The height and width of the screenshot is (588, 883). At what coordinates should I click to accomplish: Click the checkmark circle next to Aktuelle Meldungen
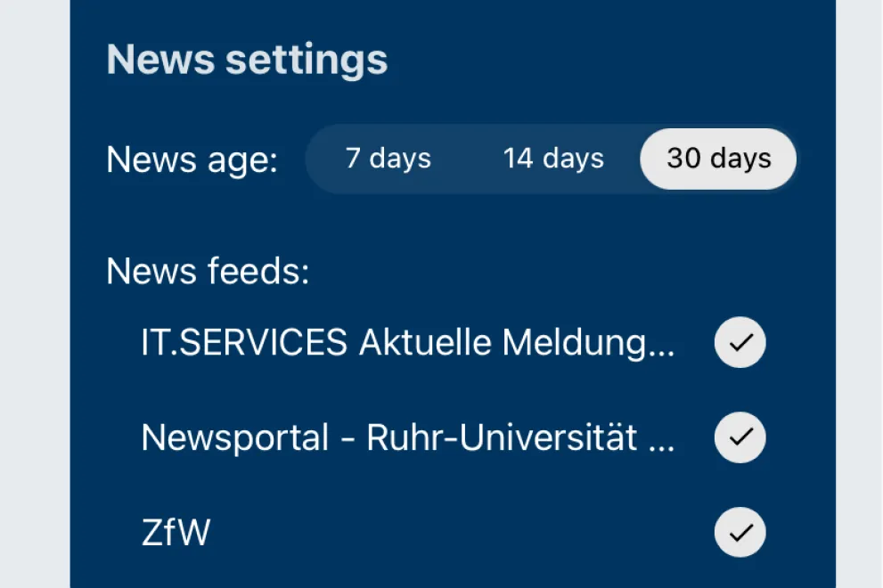click(x=740, y=342)
